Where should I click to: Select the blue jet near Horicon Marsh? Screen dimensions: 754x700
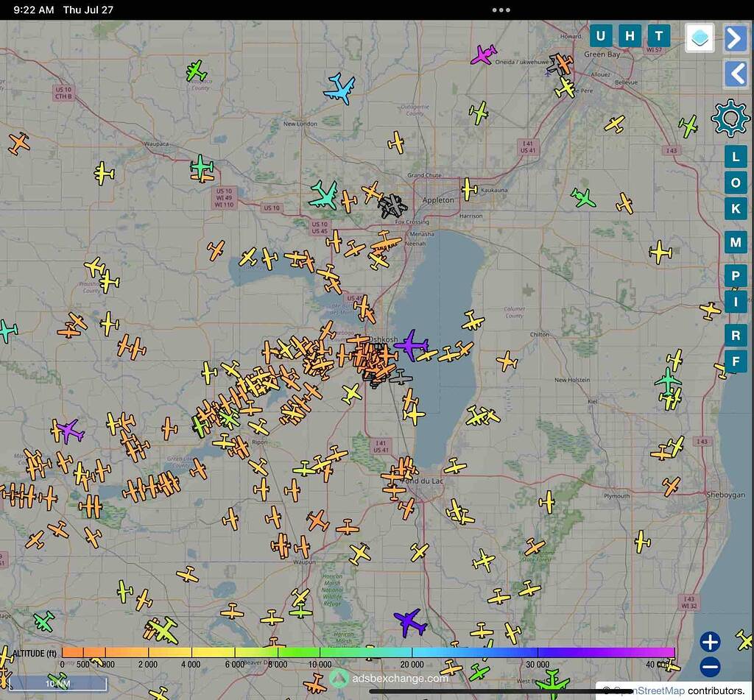pos(409,622)
